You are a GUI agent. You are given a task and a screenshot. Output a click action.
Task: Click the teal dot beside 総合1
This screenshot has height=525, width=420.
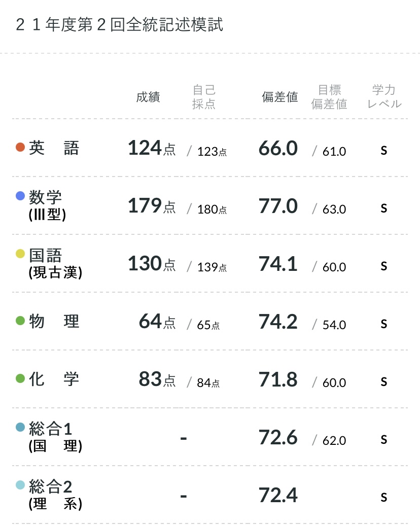20,427
